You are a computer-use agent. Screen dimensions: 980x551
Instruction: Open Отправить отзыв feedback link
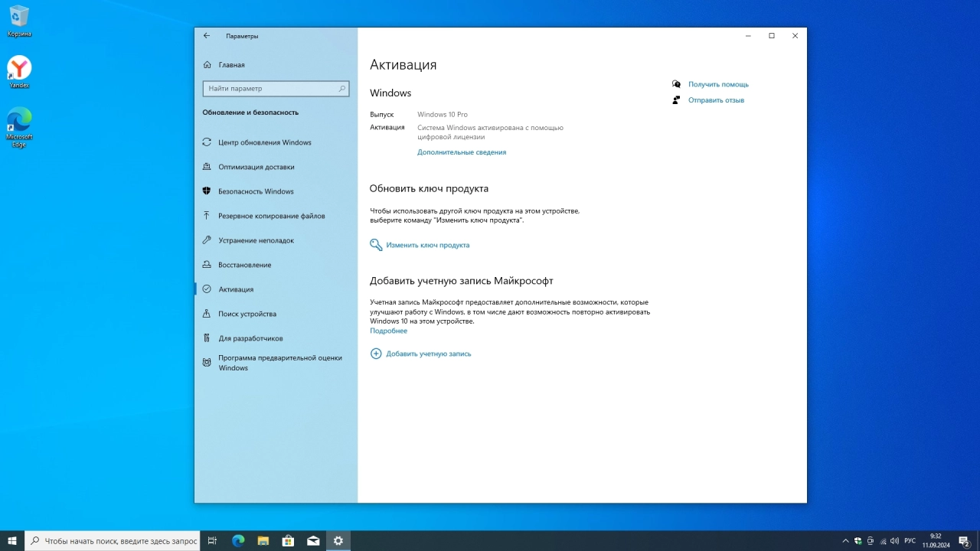[716, 100]
